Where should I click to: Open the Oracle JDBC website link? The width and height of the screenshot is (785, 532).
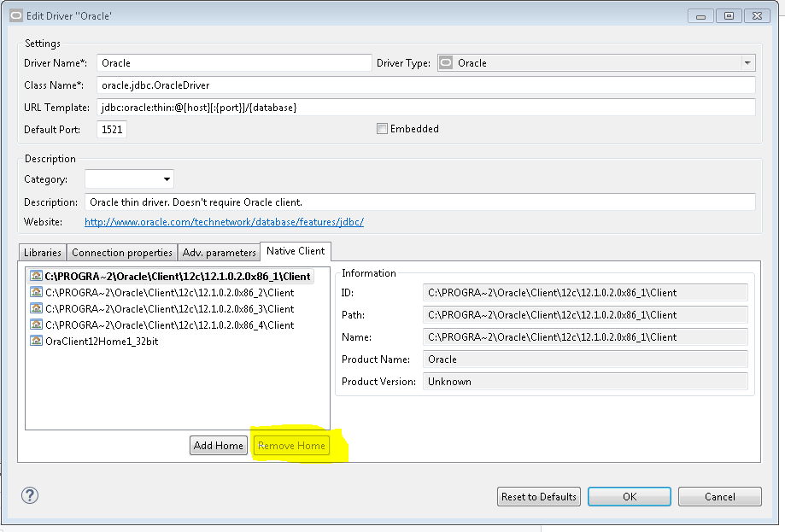pos(224,222)
